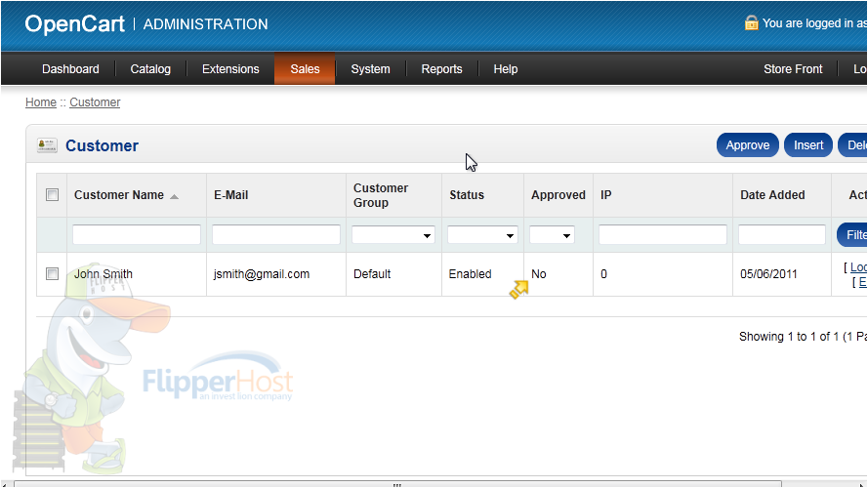
Task: Open the Sales menu
Action: coord(305,69)
